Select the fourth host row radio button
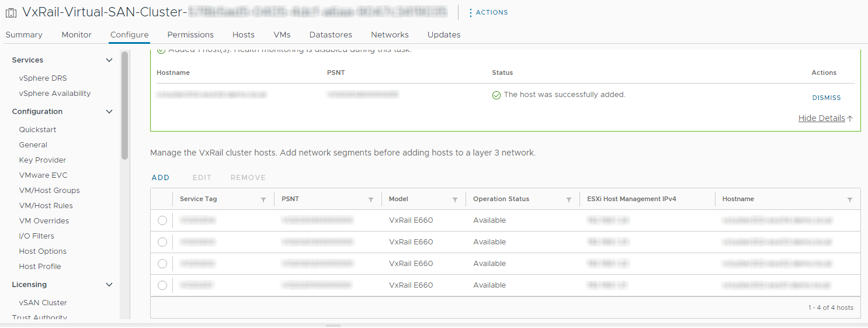 162,285
